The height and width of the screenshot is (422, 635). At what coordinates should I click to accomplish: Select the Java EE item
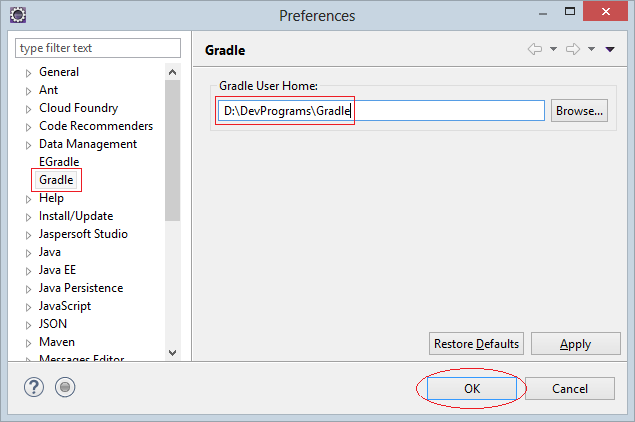(57, 270)
